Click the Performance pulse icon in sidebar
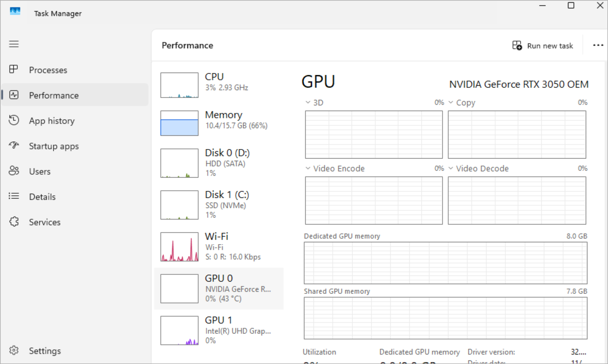 tap(14, 95)
